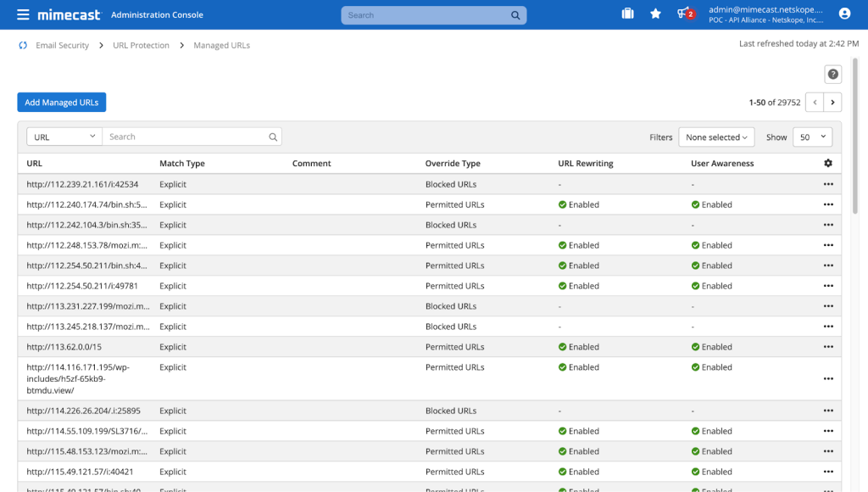Open bookmarks star icon

pyautogui.click(x=655, y=14)
